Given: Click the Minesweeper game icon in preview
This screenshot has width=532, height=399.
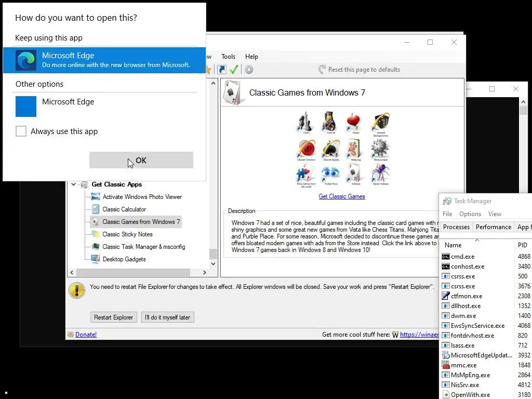Looking at the screenshot, I should (x=380, y=148).
